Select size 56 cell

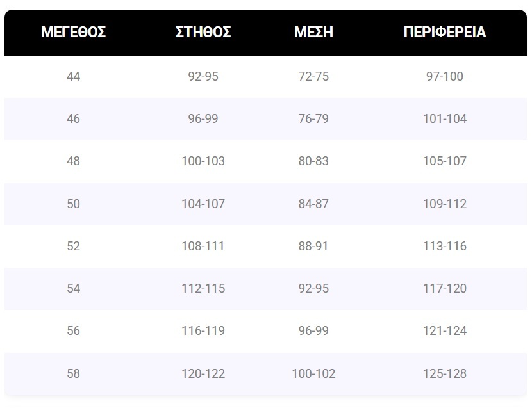point(73,331)
